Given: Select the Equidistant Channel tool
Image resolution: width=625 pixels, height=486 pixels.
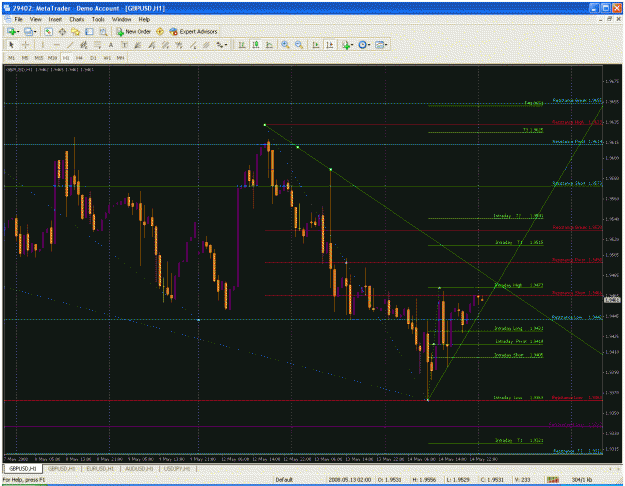Looking at the screenshot, I should [84, 45].
